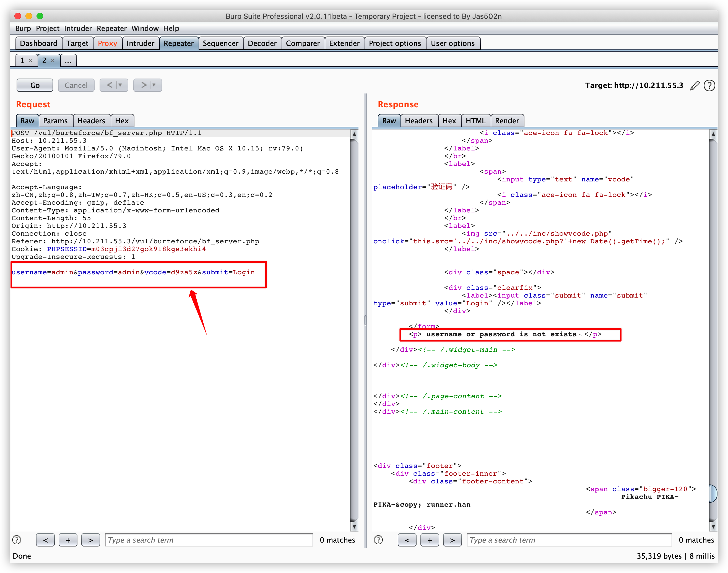Open the Request Params tab
728x573 pixels.
[x=55, y=121]
